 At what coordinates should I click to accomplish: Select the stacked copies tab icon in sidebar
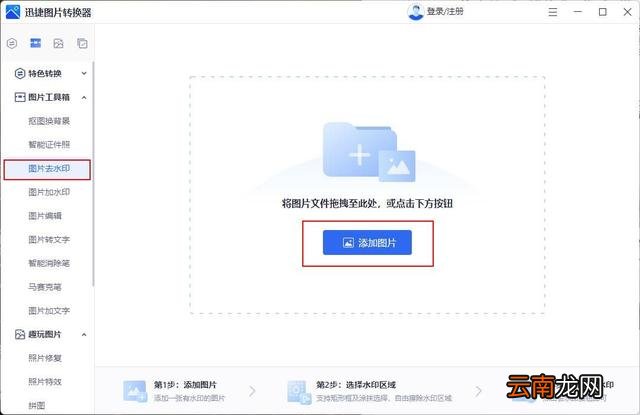pyautogui.click(x=82, y=43)
